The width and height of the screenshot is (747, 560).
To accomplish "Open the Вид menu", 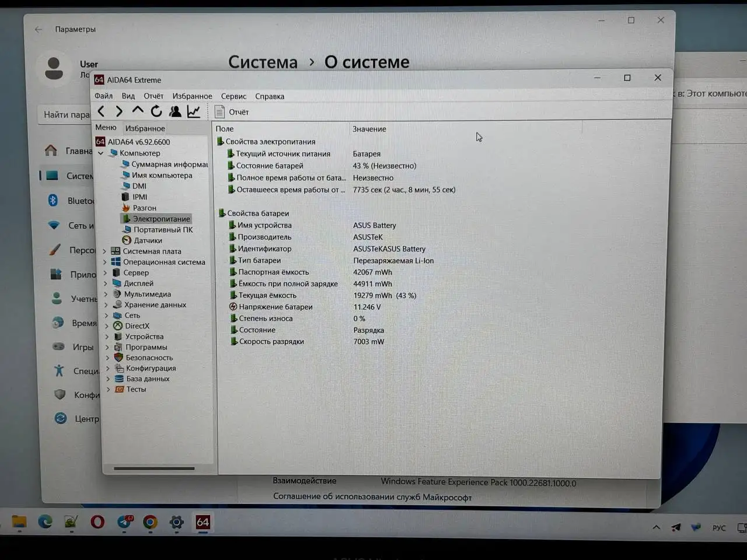I will pyautogui.click(x=128, y=96).
